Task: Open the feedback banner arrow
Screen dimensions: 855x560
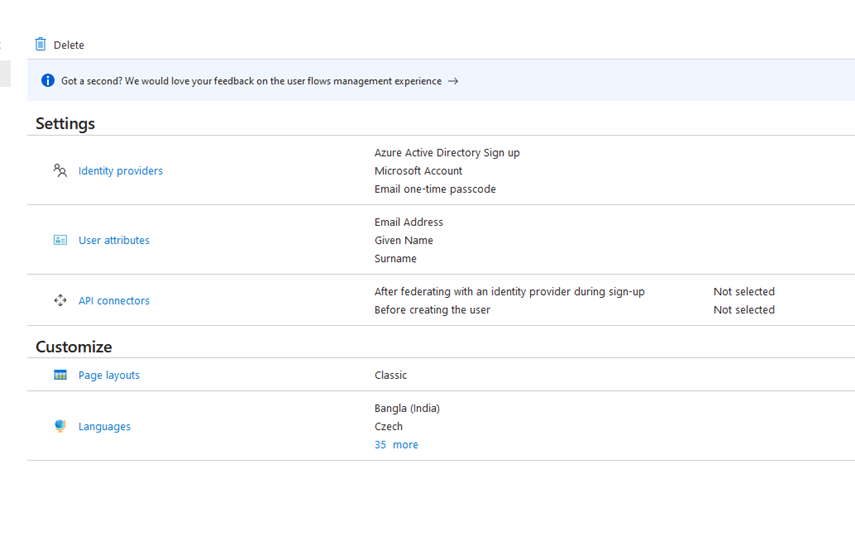Action: click(x=453, y=81)
